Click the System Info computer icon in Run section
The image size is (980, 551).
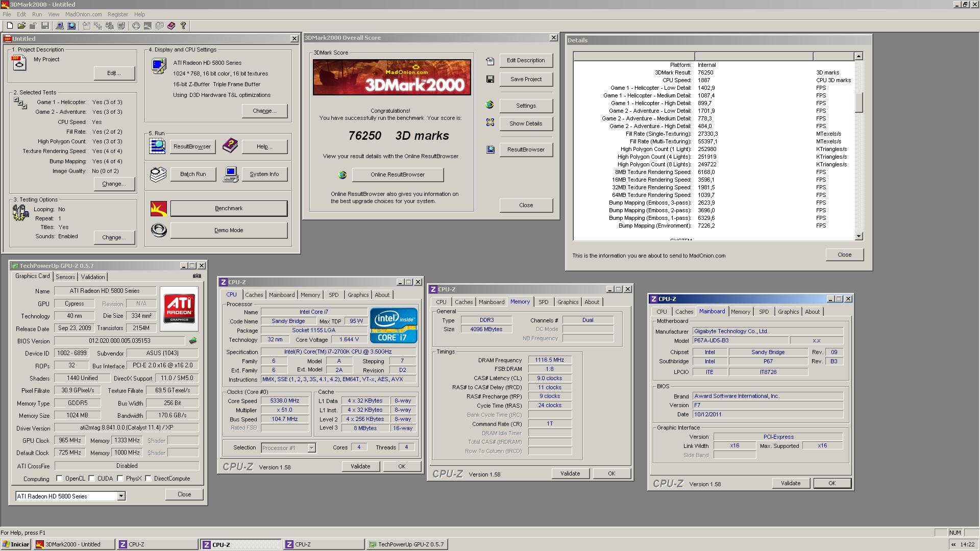(x=231, y=174)
